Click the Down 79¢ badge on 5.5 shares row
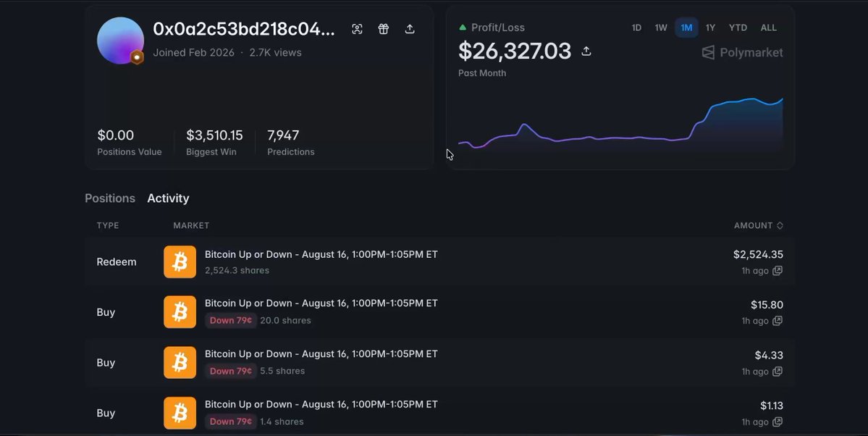This screenshot has width=868, height=436. (x=231, y=371)
